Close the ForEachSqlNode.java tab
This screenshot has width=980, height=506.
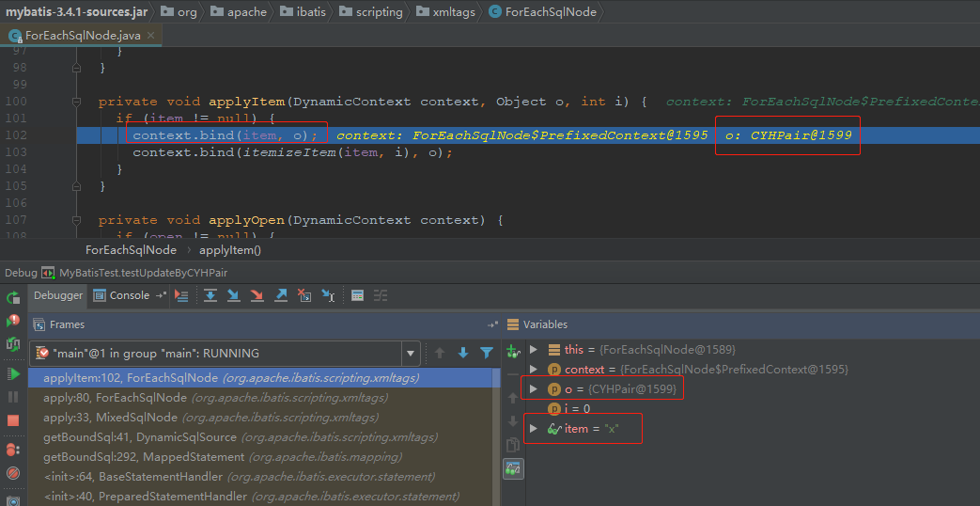pyautogui.click(x=150, y=36)
